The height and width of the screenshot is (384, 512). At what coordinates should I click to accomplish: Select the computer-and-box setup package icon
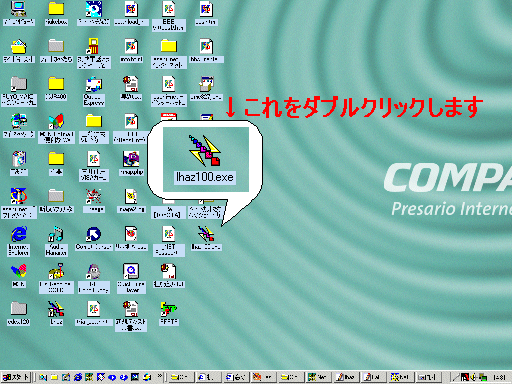(x=206, y=85)
